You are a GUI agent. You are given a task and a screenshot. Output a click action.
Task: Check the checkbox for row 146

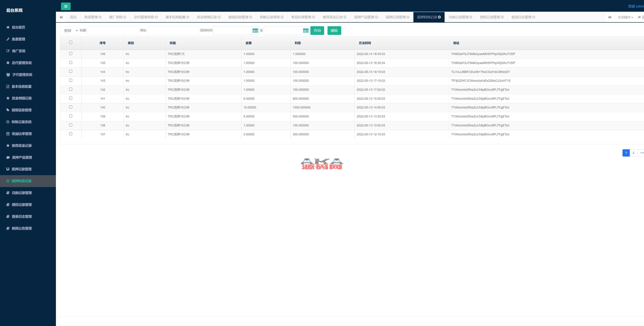pos(70,53)
